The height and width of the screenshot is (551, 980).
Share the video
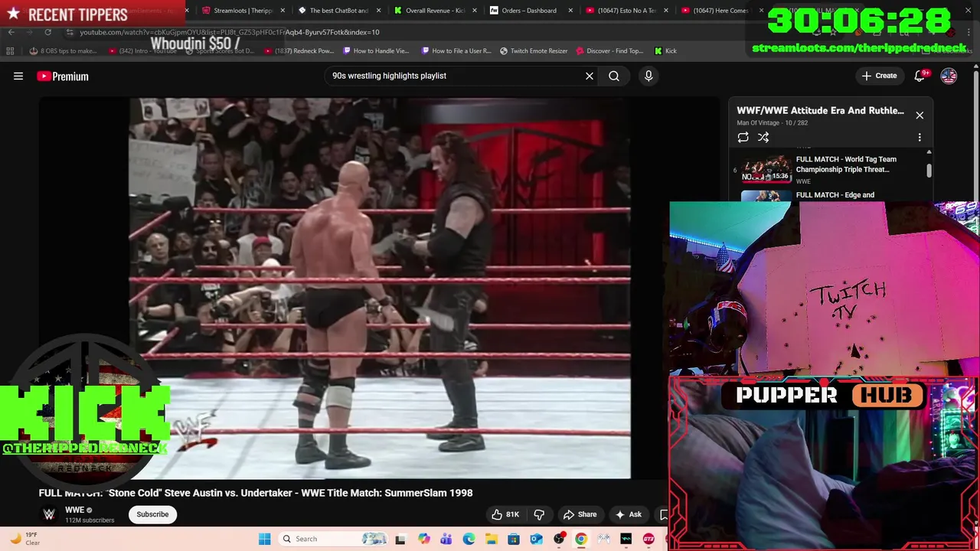[x=580, y=514]
